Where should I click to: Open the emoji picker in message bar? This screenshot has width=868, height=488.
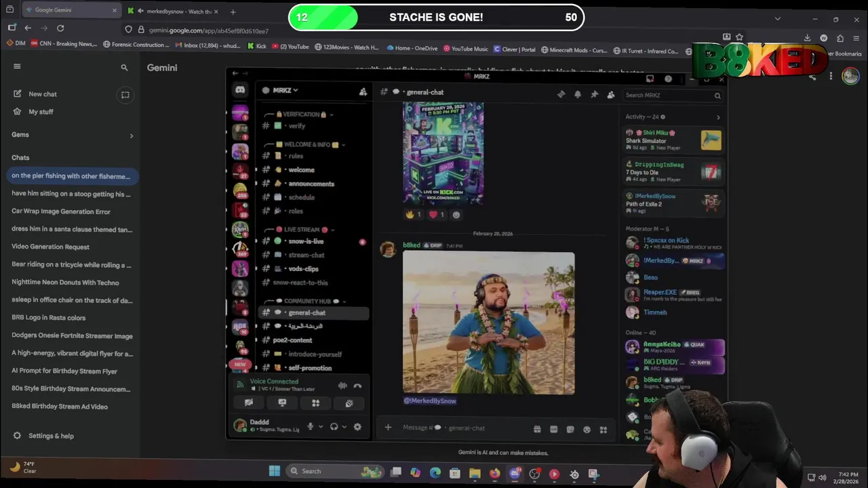point(587,429)
